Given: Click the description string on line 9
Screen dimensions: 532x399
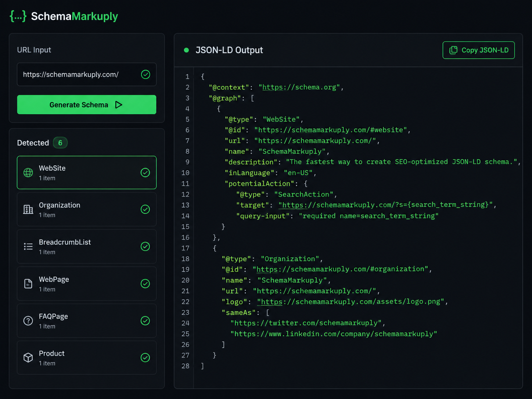Looking at the screenshot, I should click(x=401, y=162).
